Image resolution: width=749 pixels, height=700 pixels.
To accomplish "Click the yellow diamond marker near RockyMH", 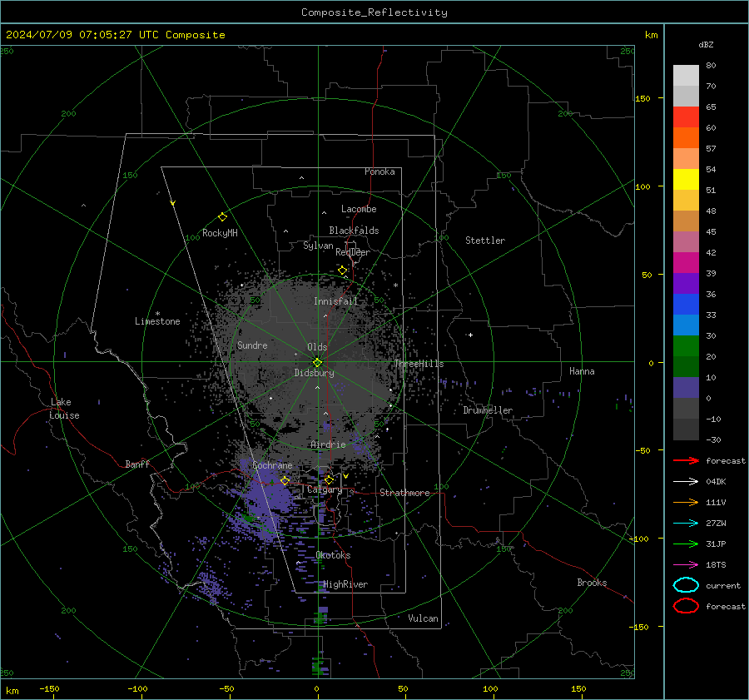I will [x=222, y=217].
